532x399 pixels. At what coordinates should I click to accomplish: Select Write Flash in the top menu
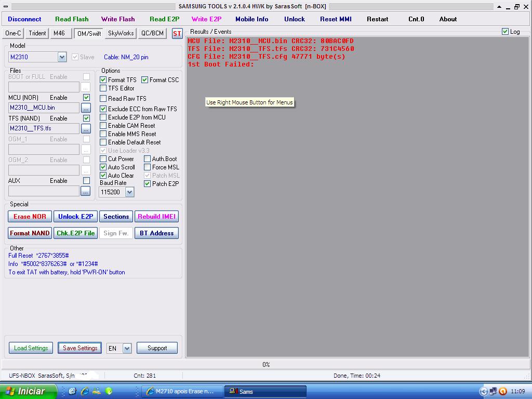[x=118, y=19]
